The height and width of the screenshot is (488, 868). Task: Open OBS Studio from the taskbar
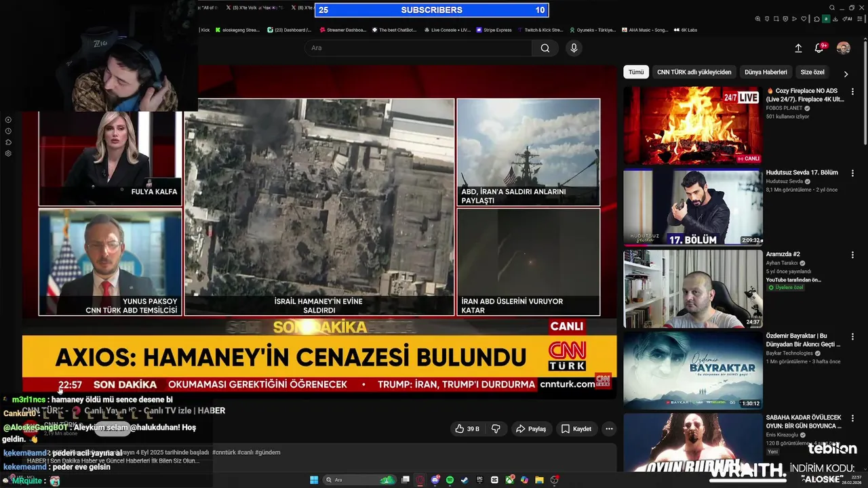pyautogui.click(x=554, y=480)
